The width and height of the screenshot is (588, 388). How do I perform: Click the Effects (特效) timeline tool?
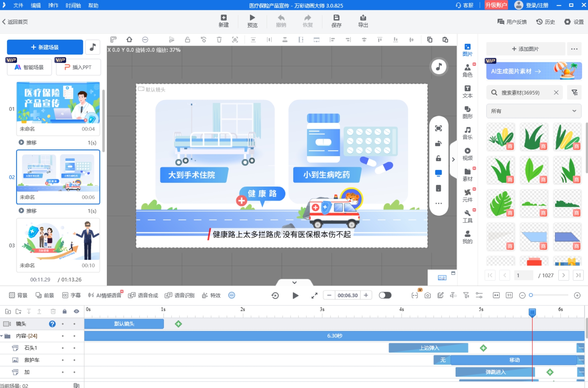(211, 295)
